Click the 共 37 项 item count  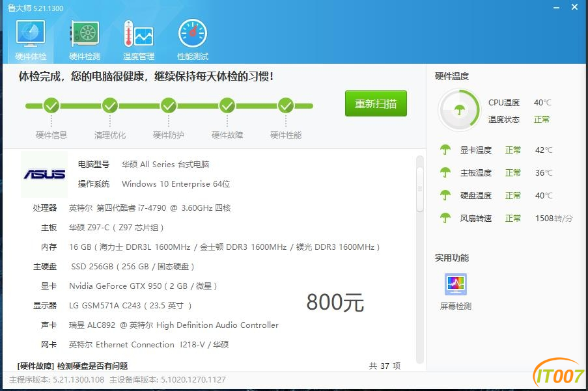click(385, 366)
